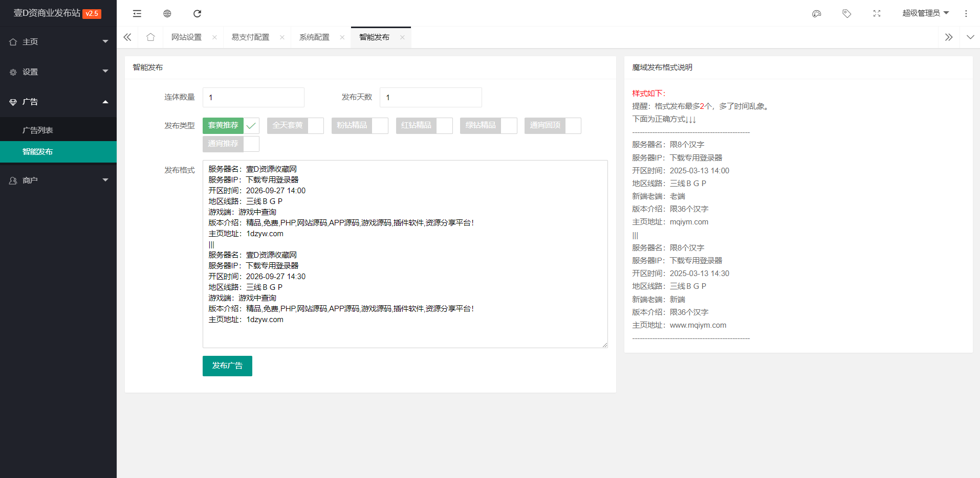Viewport: 980px width, 478px height.
Task: Open the 超级管理员 account dropdown
Action: (925, 13)
